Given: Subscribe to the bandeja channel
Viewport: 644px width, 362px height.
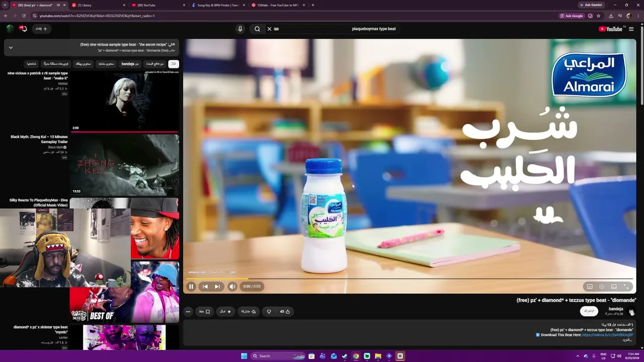Looking at the screenshot, I should pos(589,311).
